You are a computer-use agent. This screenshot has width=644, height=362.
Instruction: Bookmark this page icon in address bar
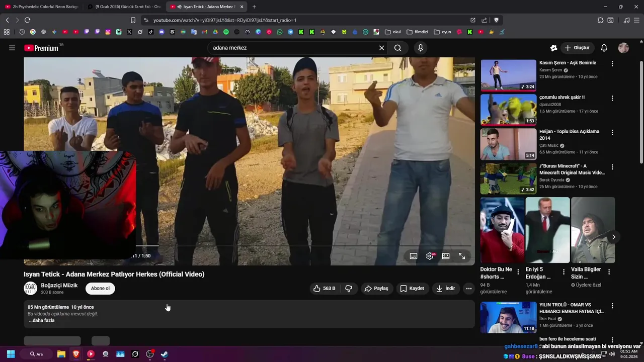coord(133,20)
